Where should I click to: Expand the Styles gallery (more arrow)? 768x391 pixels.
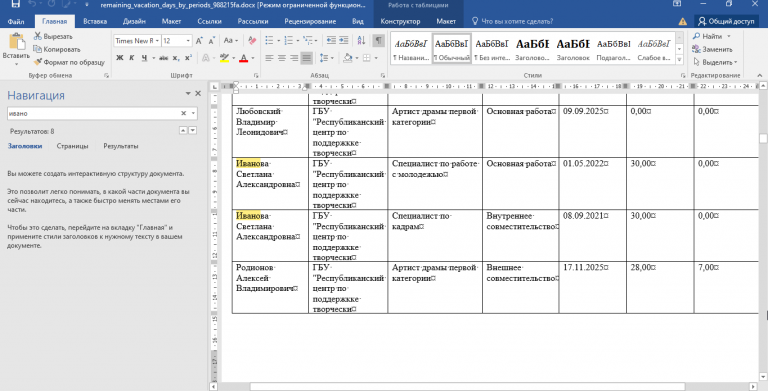coord(679,60)
